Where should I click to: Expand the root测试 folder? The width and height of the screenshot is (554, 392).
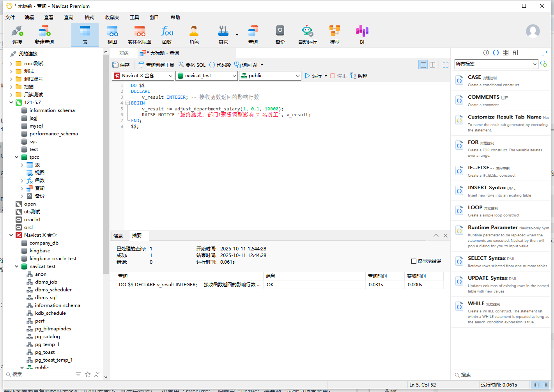11,64
